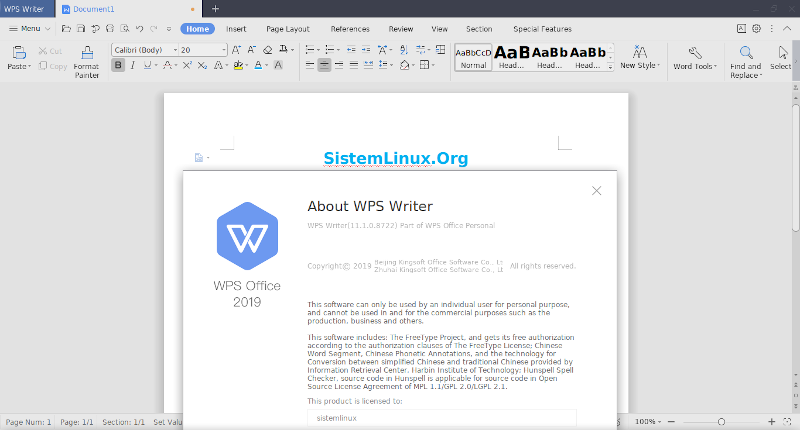This screenshot has height=430, width=800.
Task: Click the Decrease indent icon
Action: pos(351,49)
